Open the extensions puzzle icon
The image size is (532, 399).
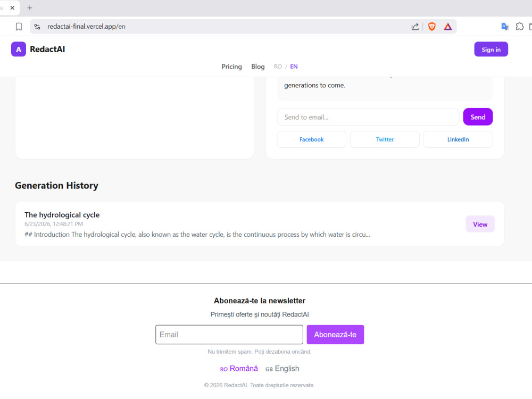pyautogui.click(x=519, y=27)
